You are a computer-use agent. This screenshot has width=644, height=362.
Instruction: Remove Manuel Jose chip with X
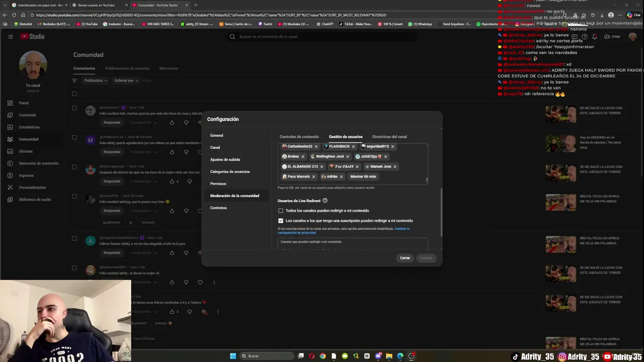click(x=394, y=166)
